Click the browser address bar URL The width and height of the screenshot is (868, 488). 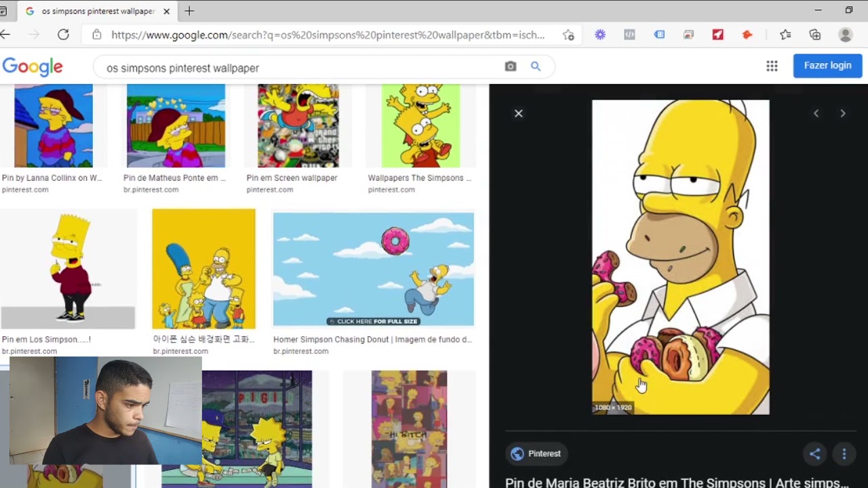[328, 35]
